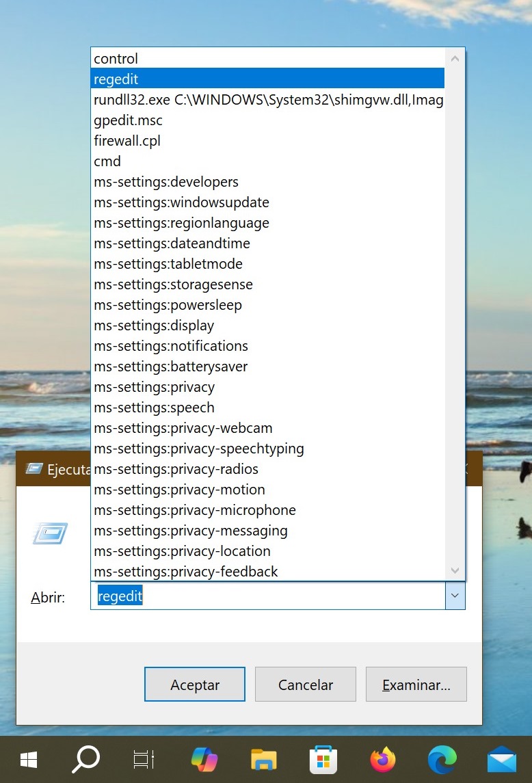The image size is (532, 783).
Task: Open taskbar Search magnifier
Action: pos(86,760)
